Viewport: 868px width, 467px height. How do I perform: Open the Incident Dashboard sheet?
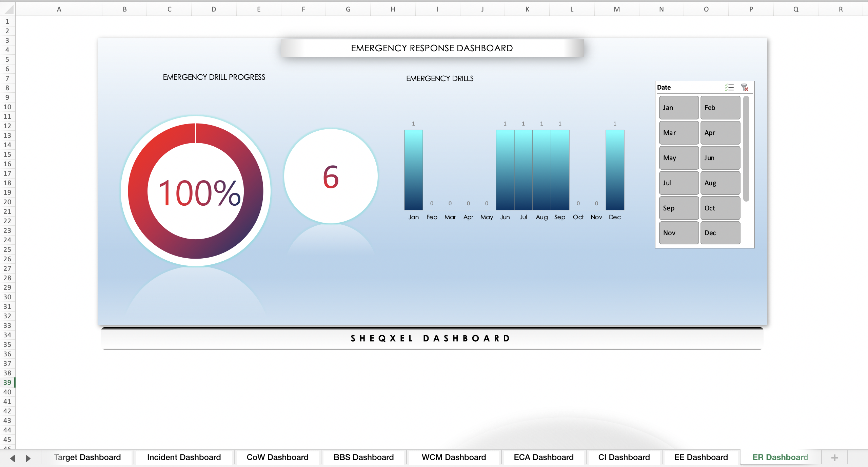click(184, 457)
